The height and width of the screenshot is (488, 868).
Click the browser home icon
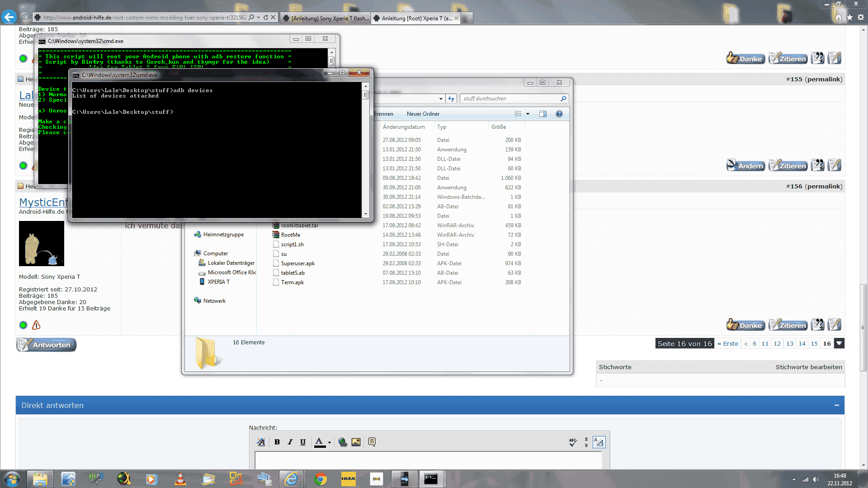(x=839, y=17)
